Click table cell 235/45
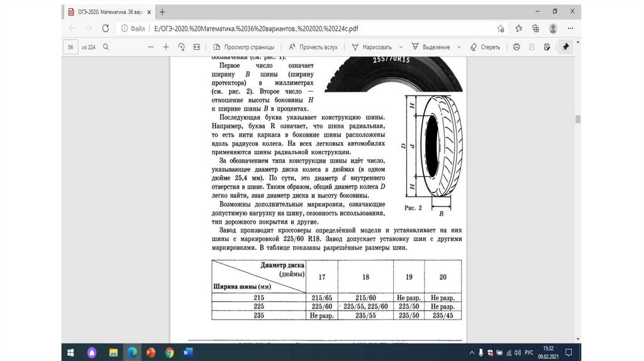 [443, 316]
